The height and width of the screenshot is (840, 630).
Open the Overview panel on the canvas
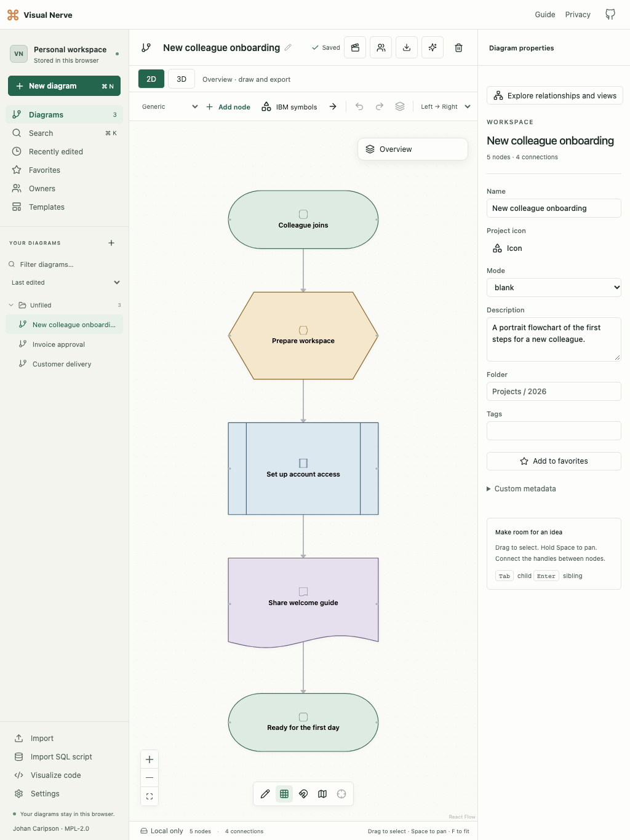coord(413,149)
